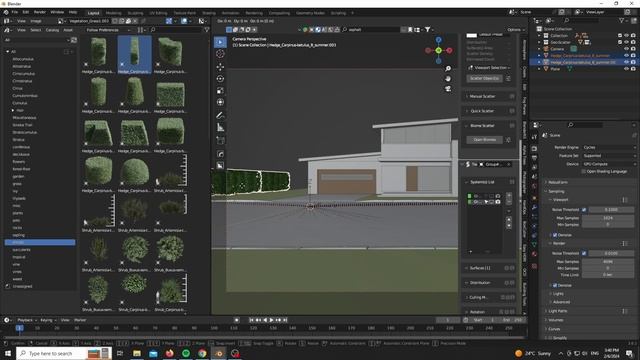Open the asset browser filter funnel

click(207, 30)
